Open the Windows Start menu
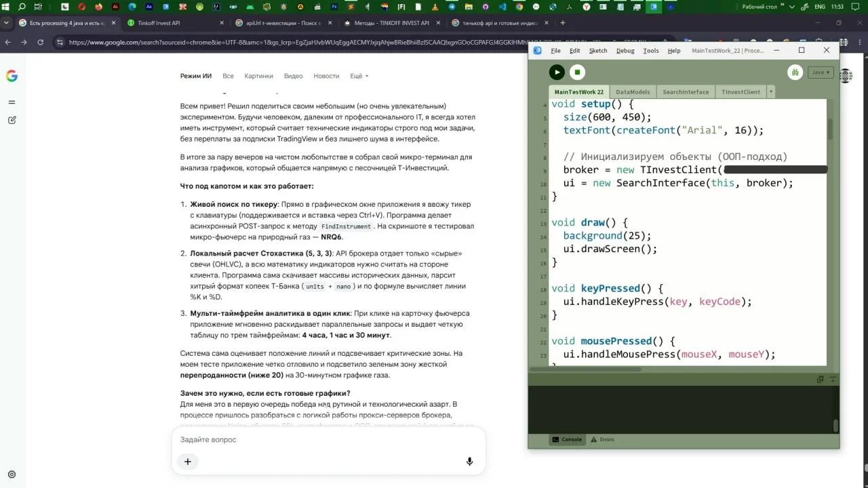The width and height of the screenshot is (868, 488). [6, 7]
